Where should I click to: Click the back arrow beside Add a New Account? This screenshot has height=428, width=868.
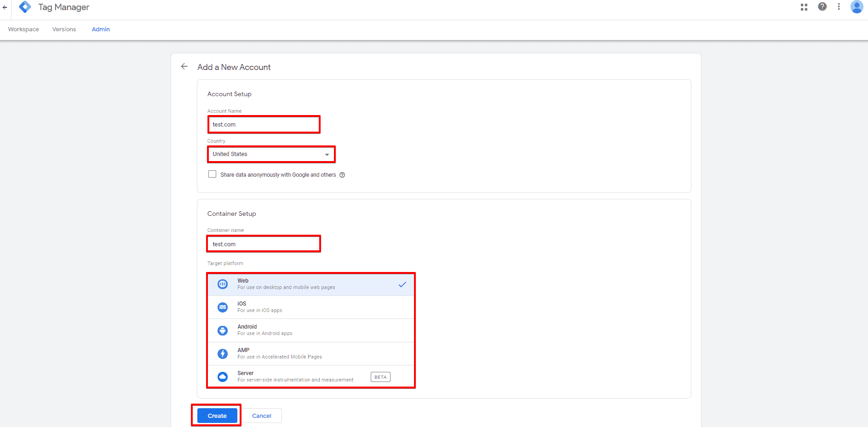coord(184,66)
